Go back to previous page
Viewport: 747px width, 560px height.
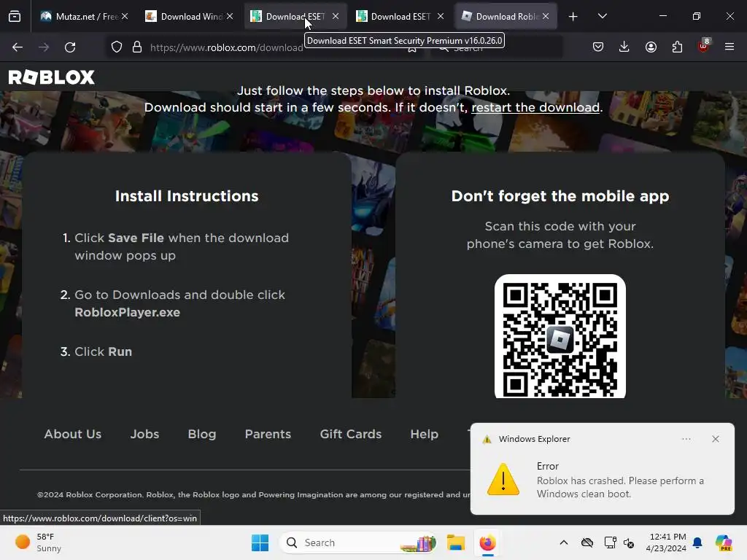click(18, 47)
